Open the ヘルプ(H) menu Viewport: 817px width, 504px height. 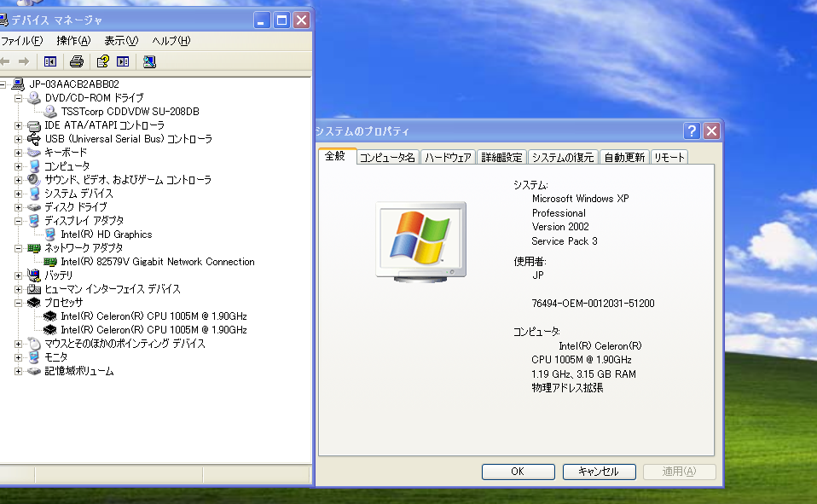pos(171,41)
